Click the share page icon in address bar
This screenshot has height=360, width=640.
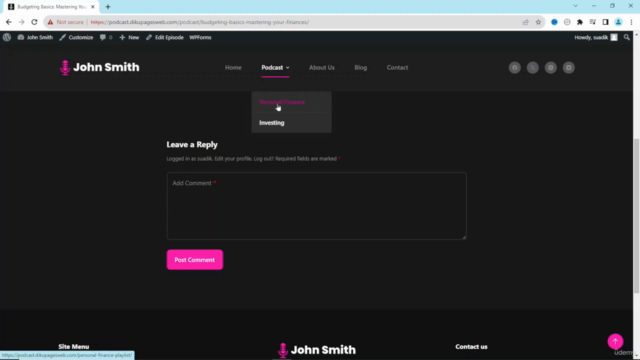point(525,22)
